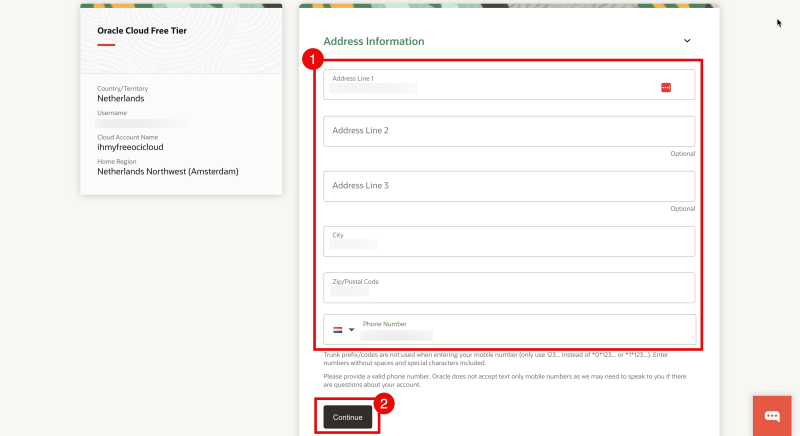Focus the Address Line 1 field
The height and width of the screenshot is (436, 800).
click(x=490, y=85)
